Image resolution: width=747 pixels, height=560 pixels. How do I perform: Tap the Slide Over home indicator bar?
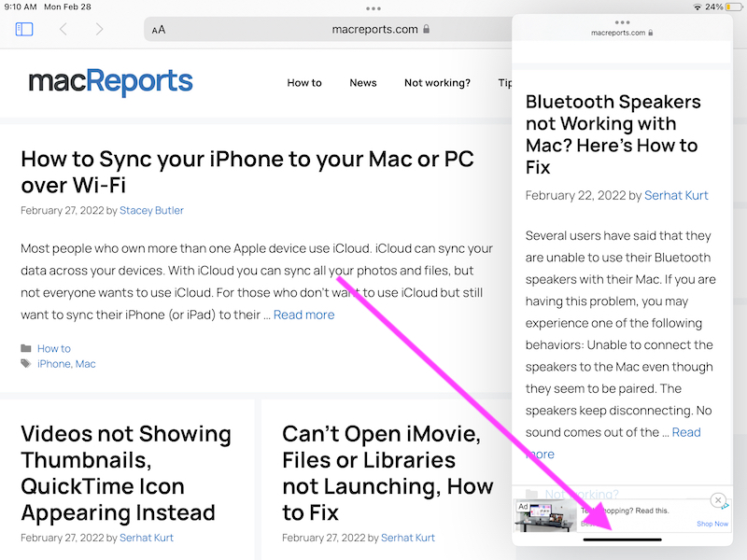622,539
